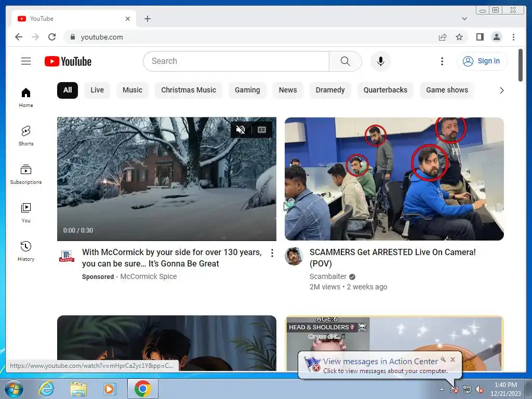532x399 pixels.
Task: Click the page vertical scrollbar thumb
Action: click(521, 65)
